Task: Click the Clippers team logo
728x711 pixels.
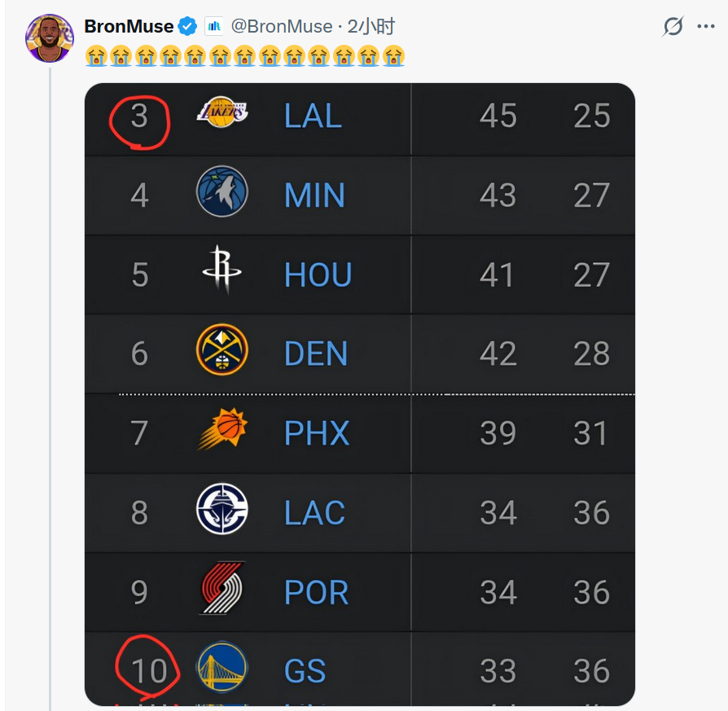Action: pyautogui.click(x=222, y=508)
